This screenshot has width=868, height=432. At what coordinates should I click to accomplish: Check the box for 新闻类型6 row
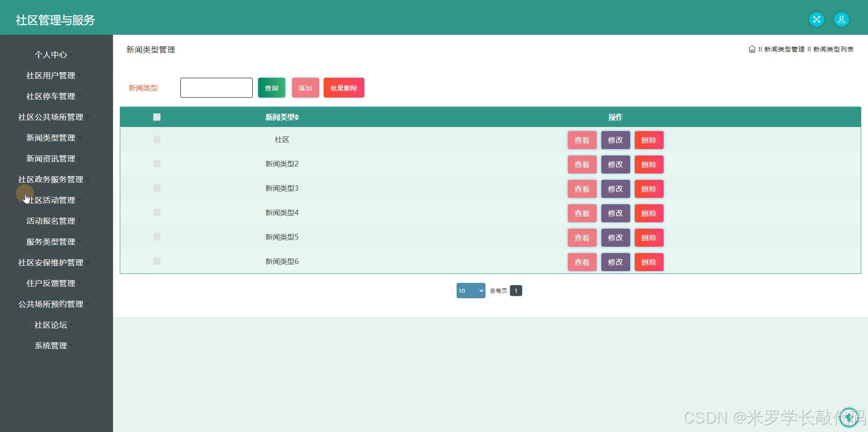[157, 261]
